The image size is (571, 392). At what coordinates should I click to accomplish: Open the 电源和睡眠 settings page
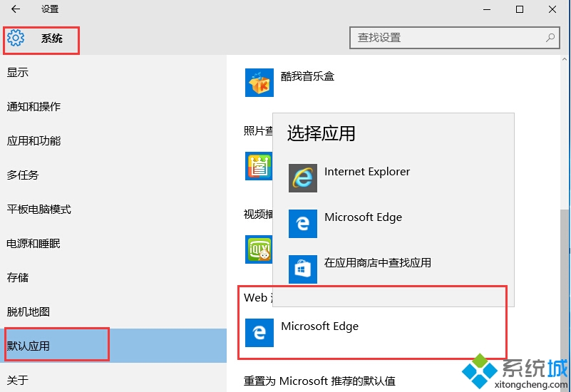click(x=113, y=244)
